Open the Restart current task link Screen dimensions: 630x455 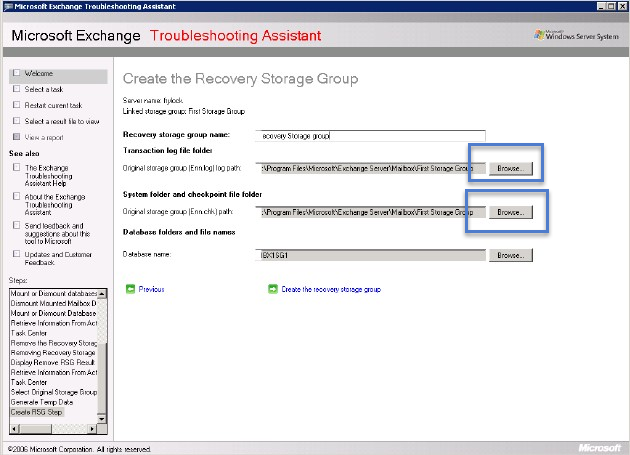point(53,105)
